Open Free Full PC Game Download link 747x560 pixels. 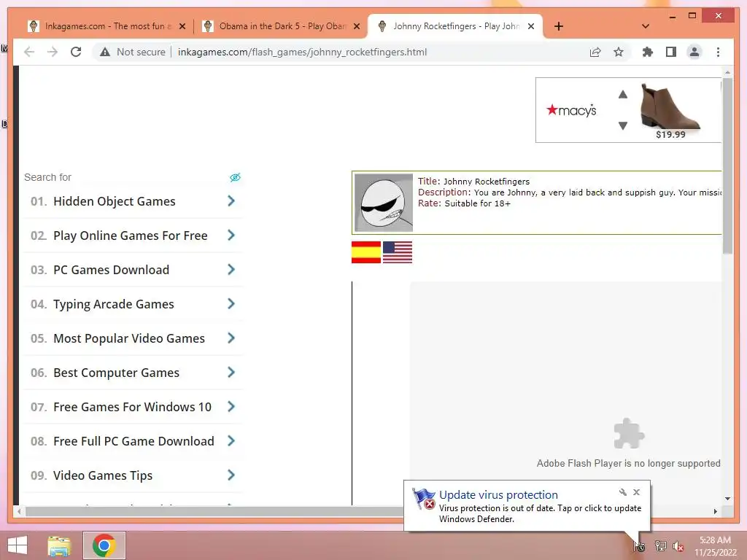tap(134, 441)
